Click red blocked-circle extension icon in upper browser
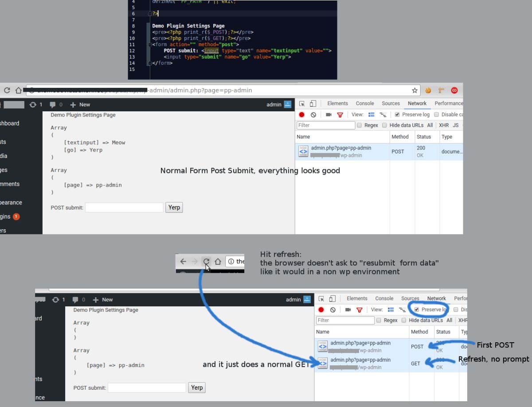This screenshot has height=407, width=532. [454, 90]
